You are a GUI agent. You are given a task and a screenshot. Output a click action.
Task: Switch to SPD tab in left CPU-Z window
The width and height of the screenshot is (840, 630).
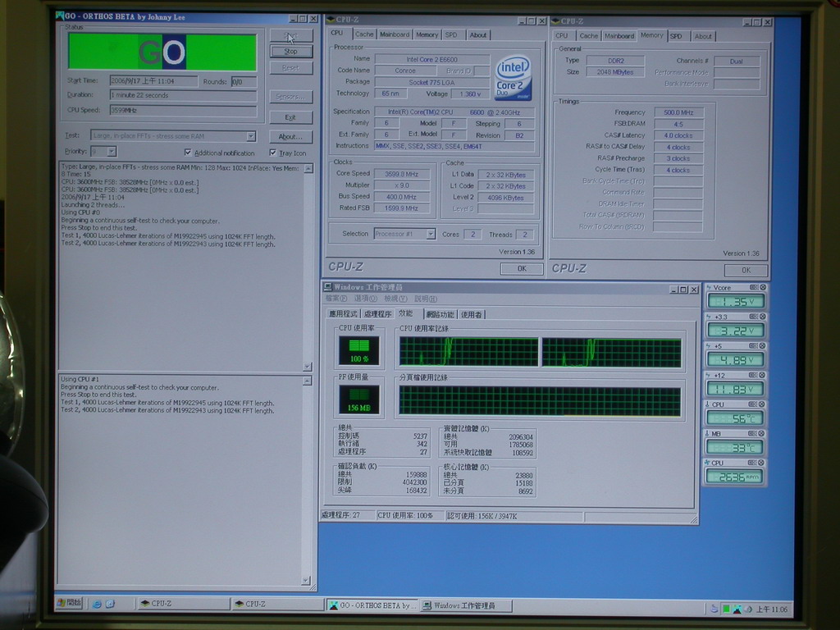pyautogui.click(x=452, y=34)
